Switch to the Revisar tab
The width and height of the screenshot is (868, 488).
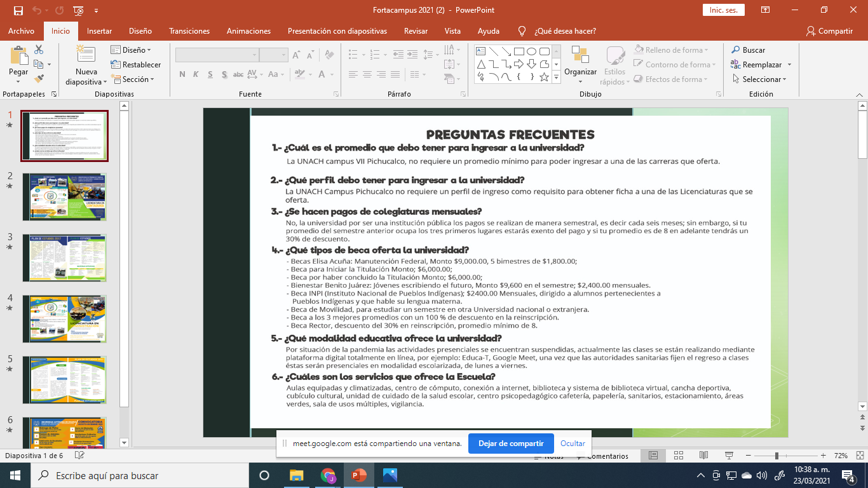point(416,31)
